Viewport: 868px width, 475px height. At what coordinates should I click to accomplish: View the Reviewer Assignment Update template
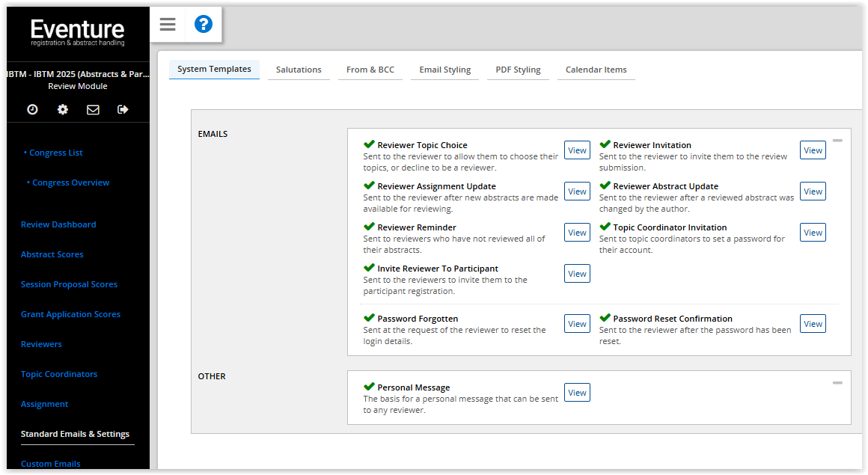tap(577, 191)
